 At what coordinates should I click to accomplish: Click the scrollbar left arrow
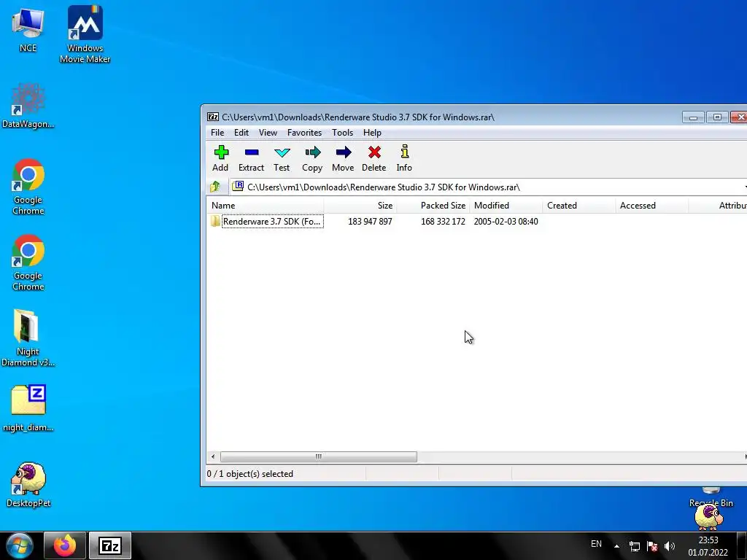point(213,456)
